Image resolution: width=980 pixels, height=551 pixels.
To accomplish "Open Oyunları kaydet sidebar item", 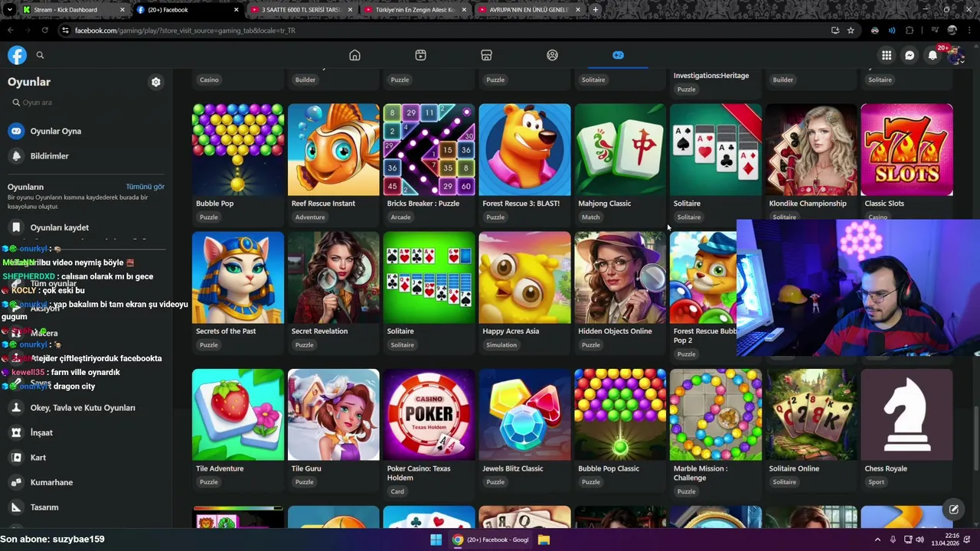I will (x=86, y=227).
